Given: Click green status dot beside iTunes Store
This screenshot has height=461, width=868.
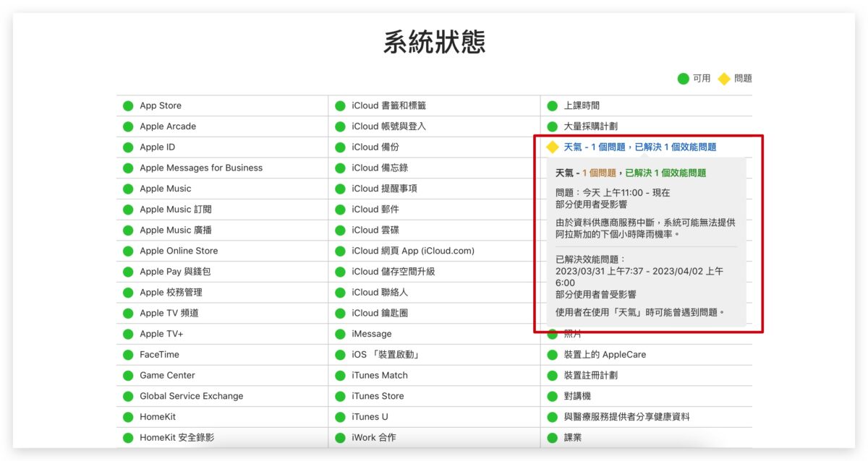Looking at the screenshot, I should click(x=340, y=396).
